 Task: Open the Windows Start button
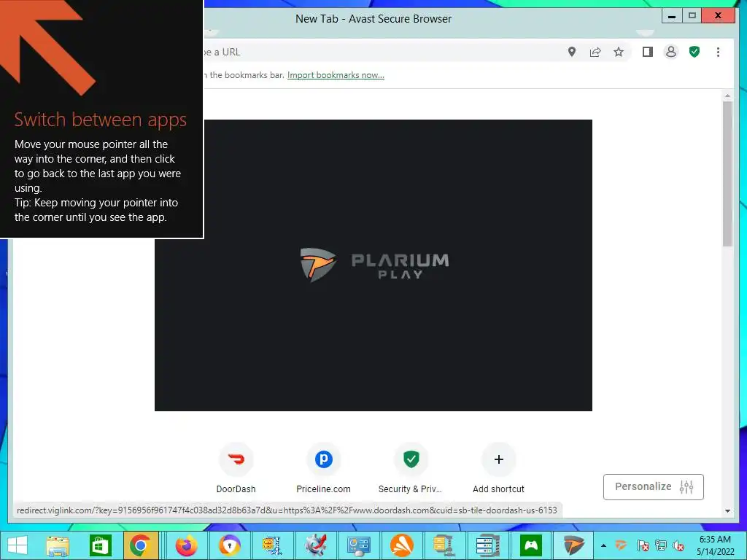[18, 545]
